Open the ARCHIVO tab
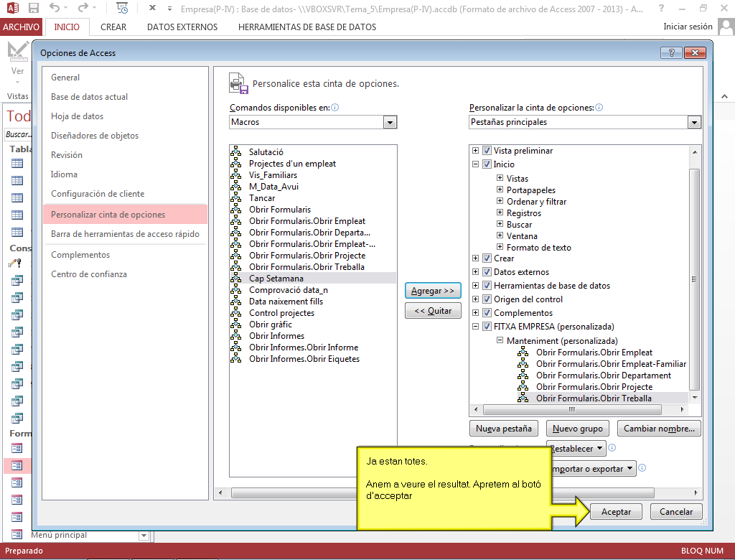 point(21,27)
